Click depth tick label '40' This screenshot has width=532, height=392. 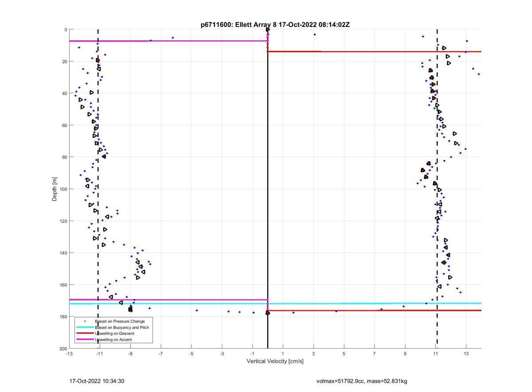point(65,93)
